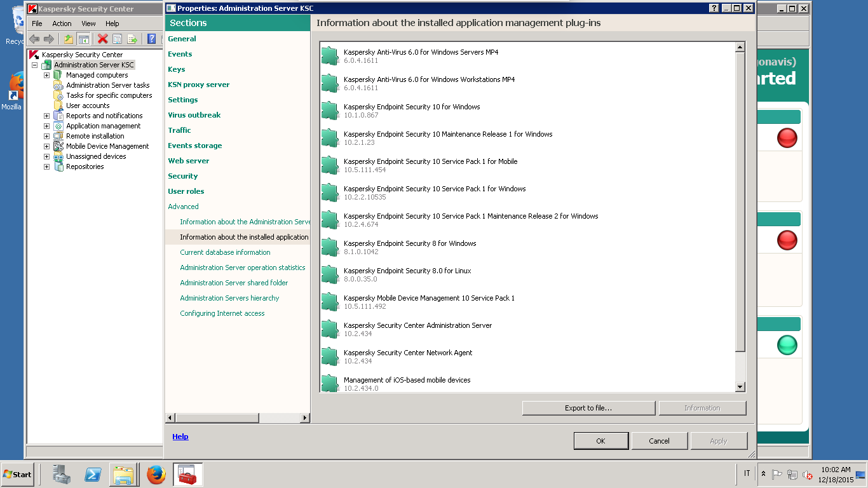The height and width of the screenshot is (488, 868).
Task: Click the Application management gear icon in tree
Action: click(58, 126)
